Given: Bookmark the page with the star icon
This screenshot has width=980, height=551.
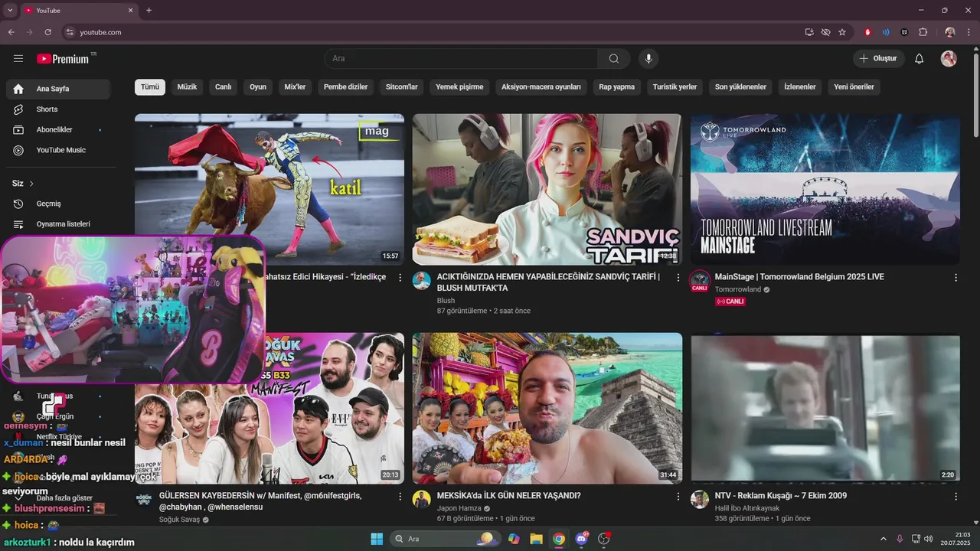Looking at the screenshot, I should point(842,32).
